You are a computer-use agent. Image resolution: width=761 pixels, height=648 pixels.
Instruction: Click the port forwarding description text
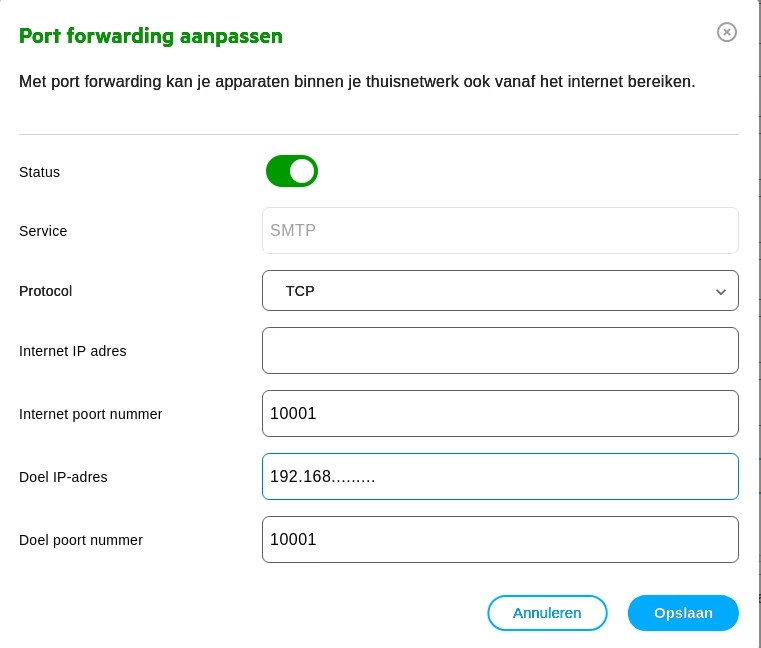coord(357,81)
